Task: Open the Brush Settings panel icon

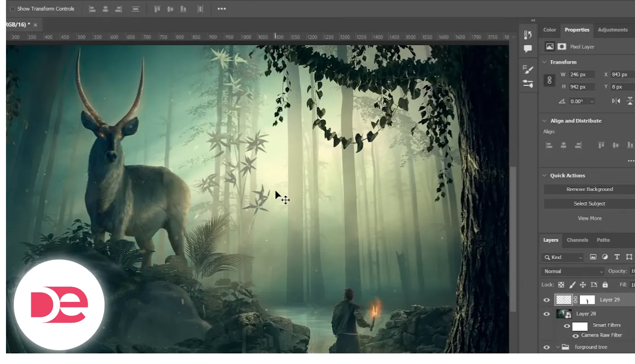Action: click(528, 69)
